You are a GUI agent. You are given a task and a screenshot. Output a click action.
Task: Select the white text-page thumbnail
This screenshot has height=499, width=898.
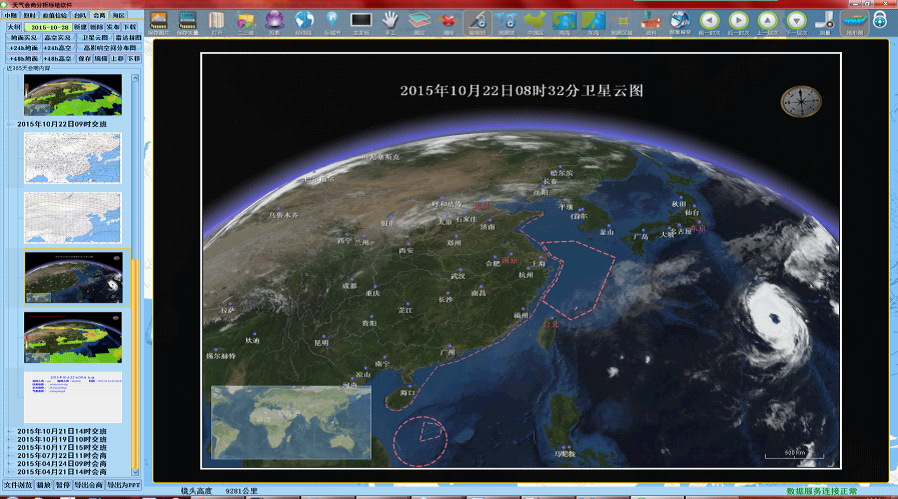(x=73, y=398)
